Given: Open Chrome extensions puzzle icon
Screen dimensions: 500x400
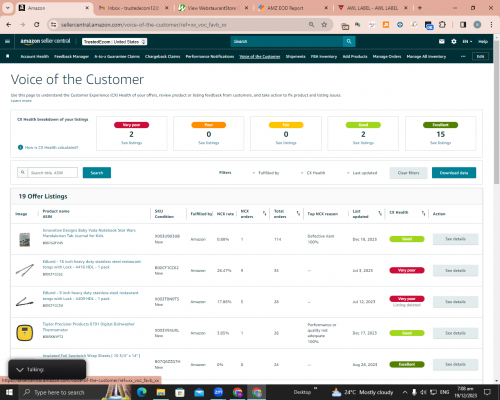Looking at the screenshot, I should point(442,25).
